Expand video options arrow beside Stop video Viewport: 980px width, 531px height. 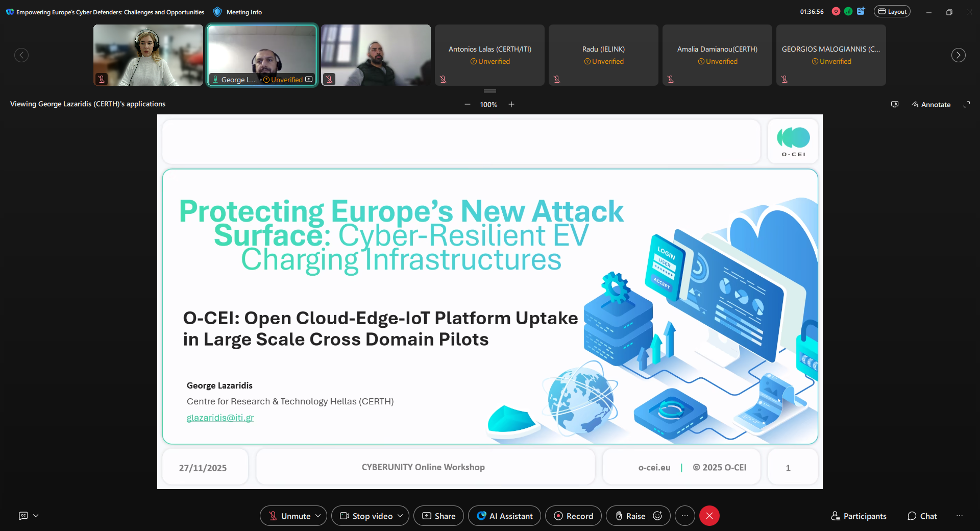point(400,516)
